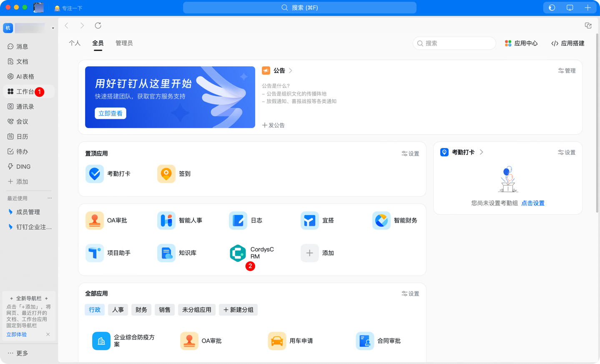This screenshot has height=364, width=600.
Task: Expand the 考勤打卡 panel arrow
Action: 482,152
